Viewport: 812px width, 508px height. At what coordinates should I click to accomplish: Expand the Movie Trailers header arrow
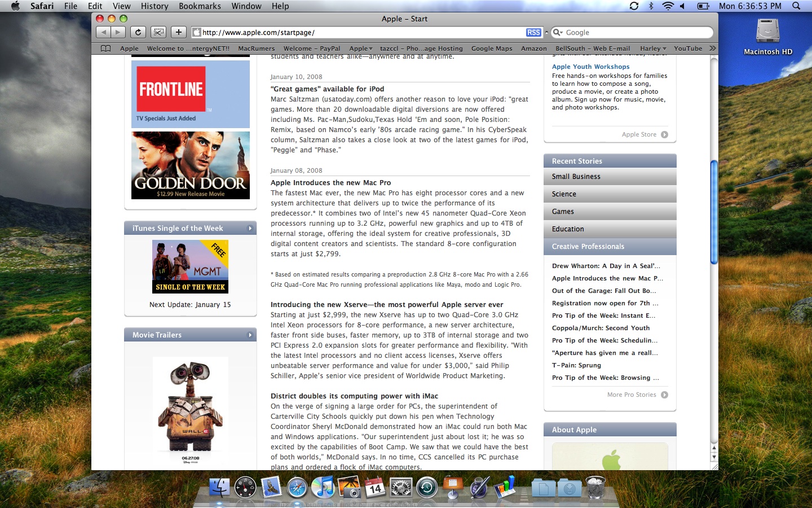[250, 335]
